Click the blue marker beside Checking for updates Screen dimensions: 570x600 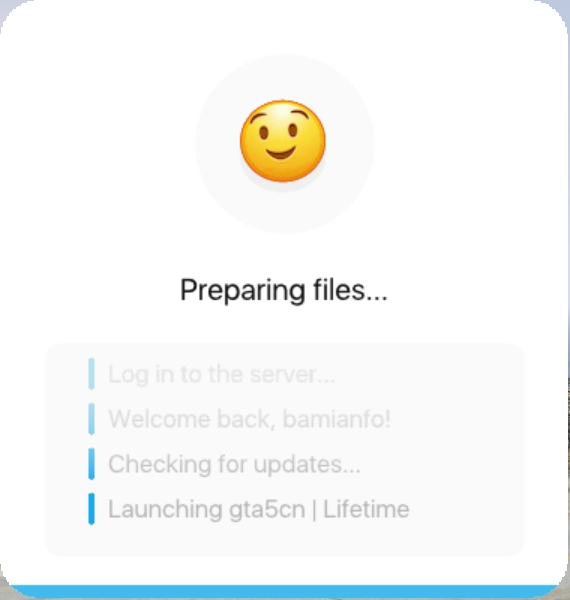pyautogui.click(x=91, y=464)
